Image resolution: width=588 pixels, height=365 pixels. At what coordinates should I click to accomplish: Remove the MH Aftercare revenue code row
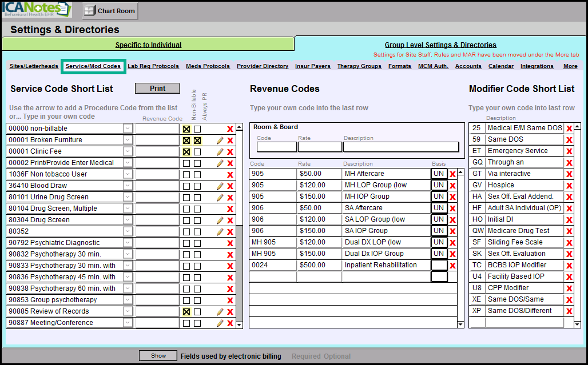(x=452, y=174)
